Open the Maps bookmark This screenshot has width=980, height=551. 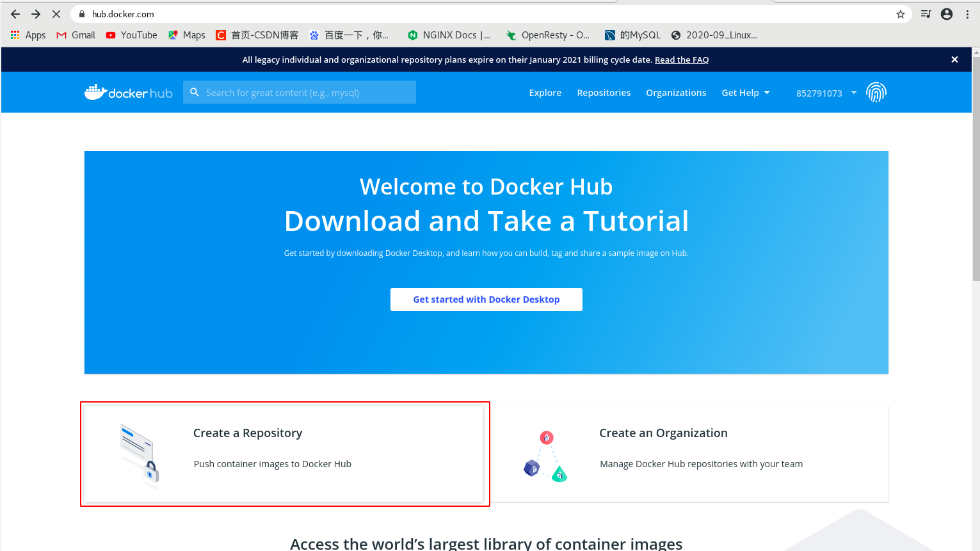tap(186, 35)
